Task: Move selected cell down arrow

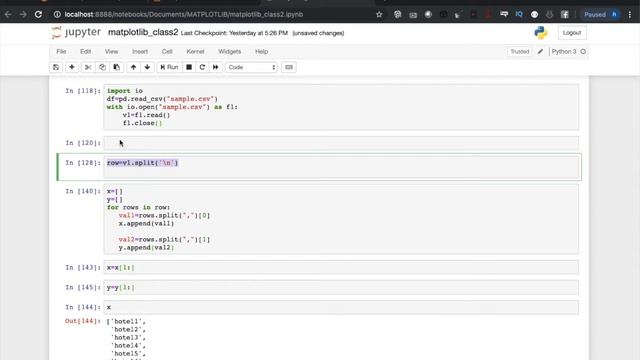Action: (147, 67)
